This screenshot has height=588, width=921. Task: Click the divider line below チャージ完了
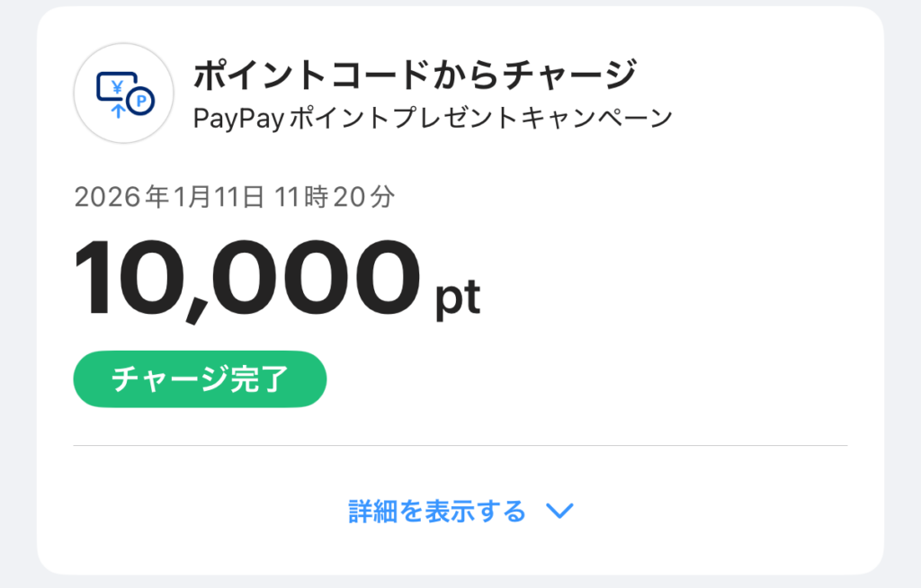460,442
